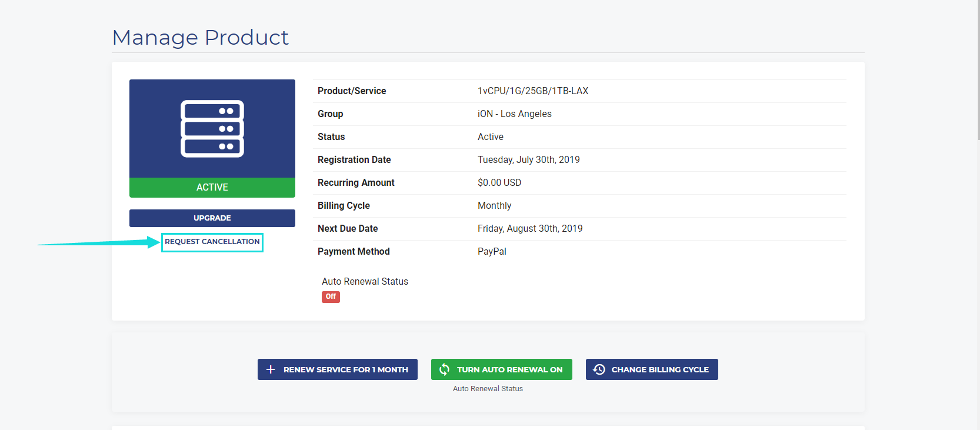This screenshot has height=430, width=980.
Task: Select next due date Friday, August 30th, 2019
Action: click(530, 229)
